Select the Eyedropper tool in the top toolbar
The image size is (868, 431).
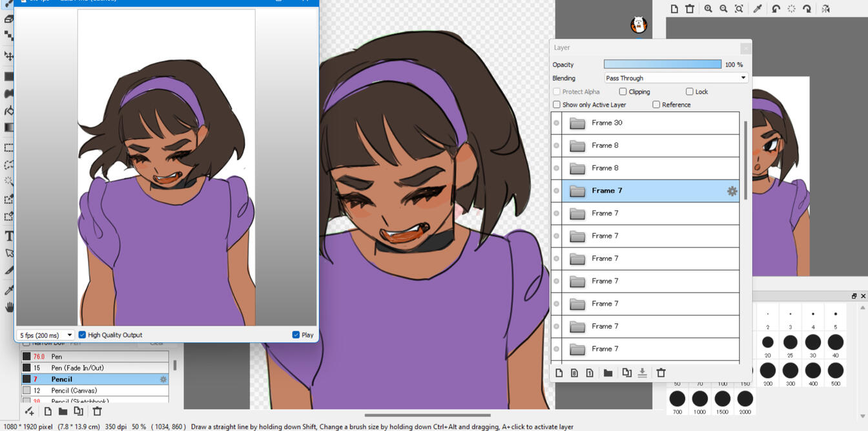tap(758, 9)
